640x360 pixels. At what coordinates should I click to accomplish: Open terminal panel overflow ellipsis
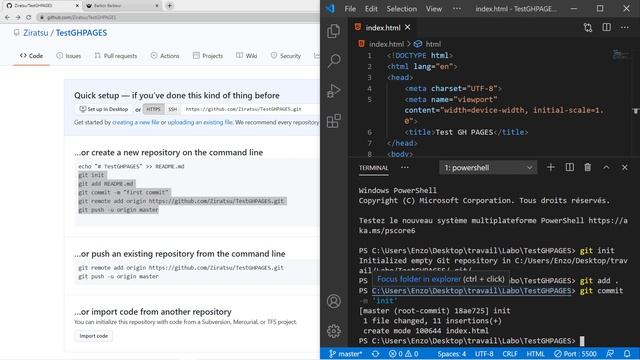[404, 167]
